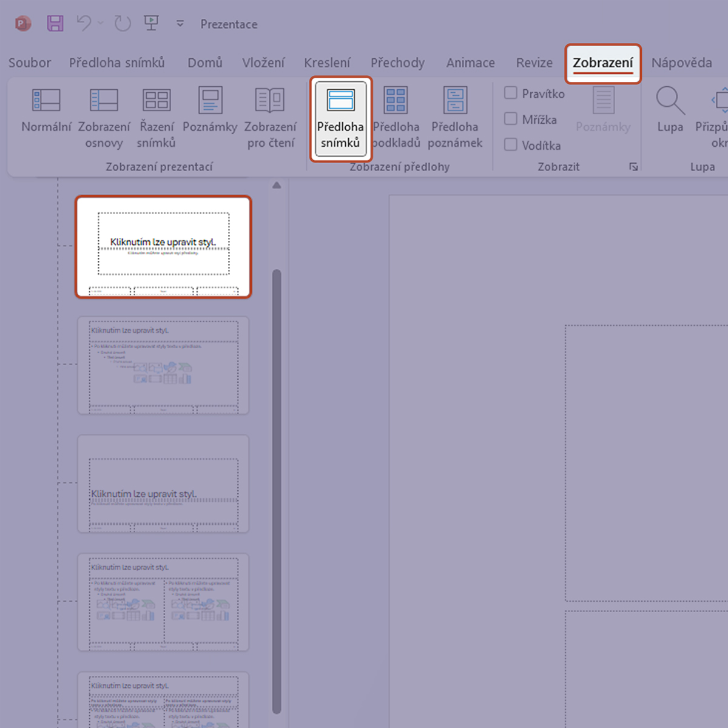Click the Prezentace title text
This screenshot has width=728, height=728.
point(229,24)
